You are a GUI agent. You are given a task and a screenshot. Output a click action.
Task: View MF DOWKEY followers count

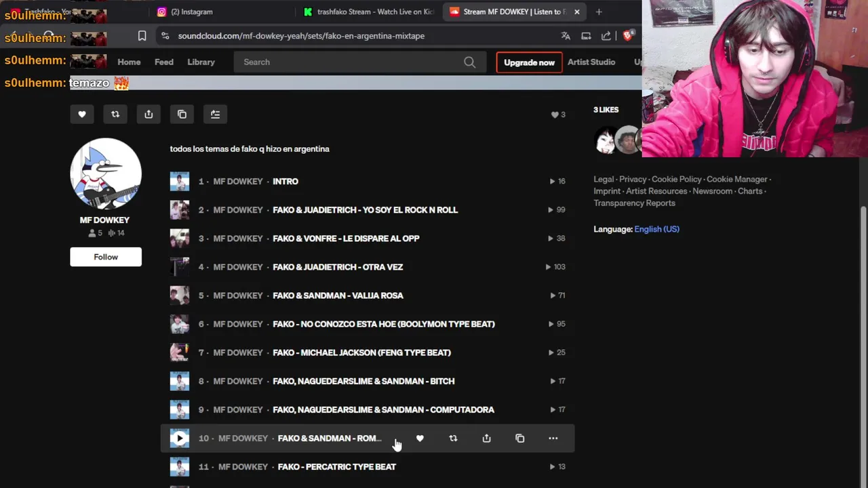pyautogui.click(x=95, y=233)
